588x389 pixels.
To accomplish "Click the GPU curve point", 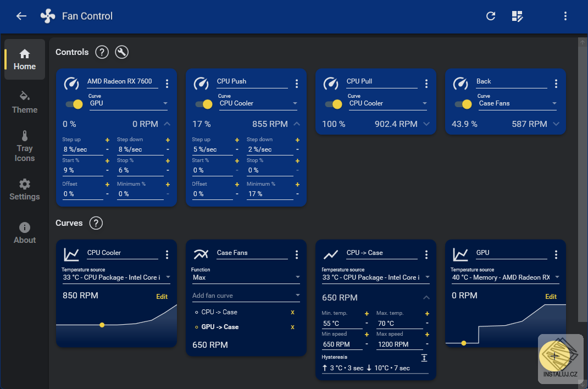I will [464, 343].
